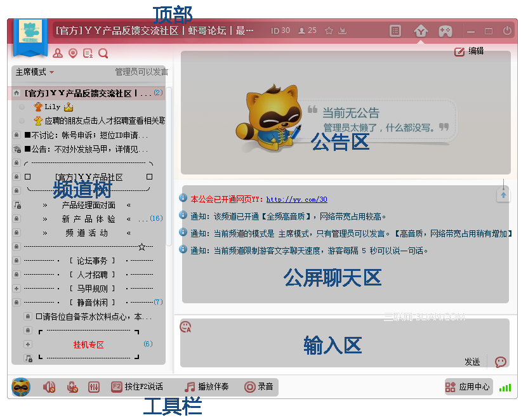Select the 请各位自备茶水饮料点心 sub-channel
Viewport: 521px width, 420px height.
click(94, 317)
